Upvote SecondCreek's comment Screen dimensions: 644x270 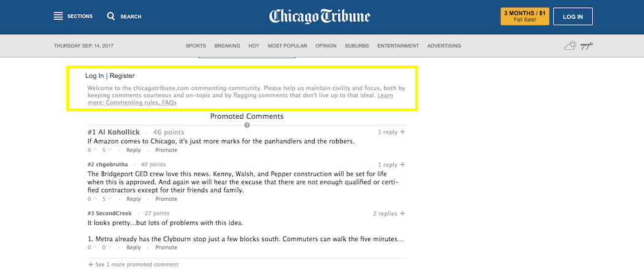click(95, 247)
